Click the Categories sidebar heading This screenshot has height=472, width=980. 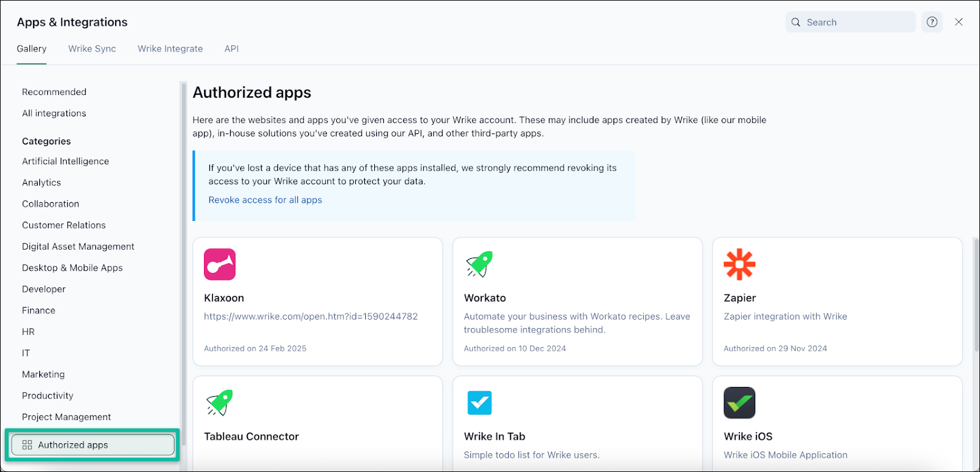(x=47, y=141)
